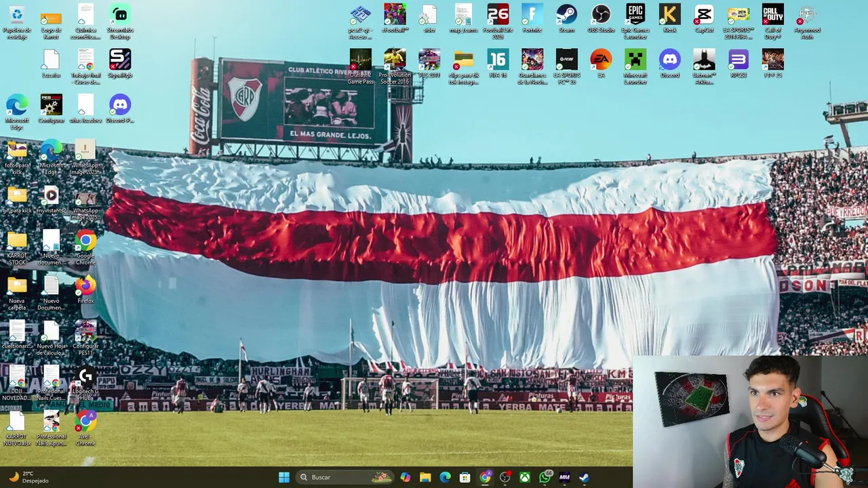Open the EA SPORTS 2014 FIFA icon
This screenshot has height=488, width=868.
(738, 22)
